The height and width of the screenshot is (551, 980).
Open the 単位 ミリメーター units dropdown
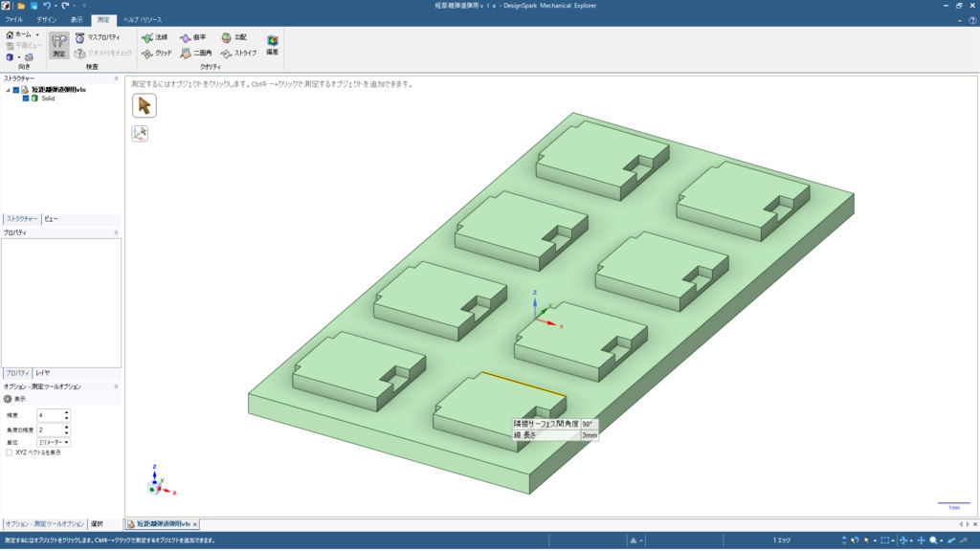click(x=54, y=442)
